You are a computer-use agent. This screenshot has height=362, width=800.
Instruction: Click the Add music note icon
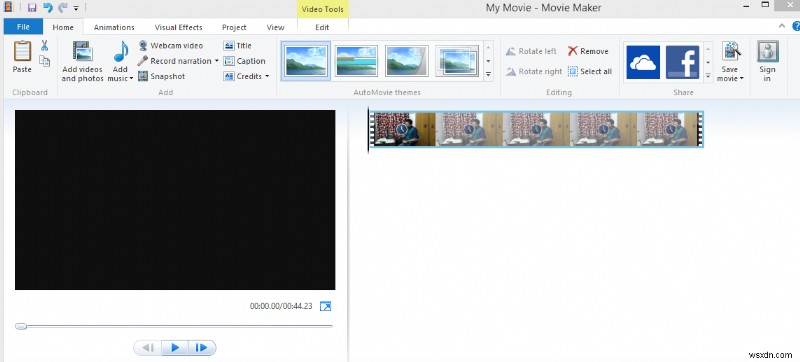tap(120, 51)
